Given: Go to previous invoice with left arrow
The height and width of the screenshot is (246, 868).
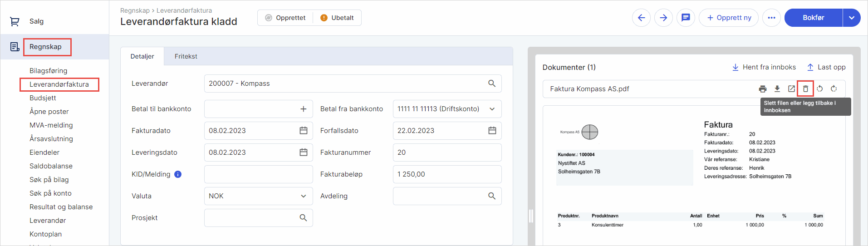Looking at the screenshot, I should coord(641,18).
